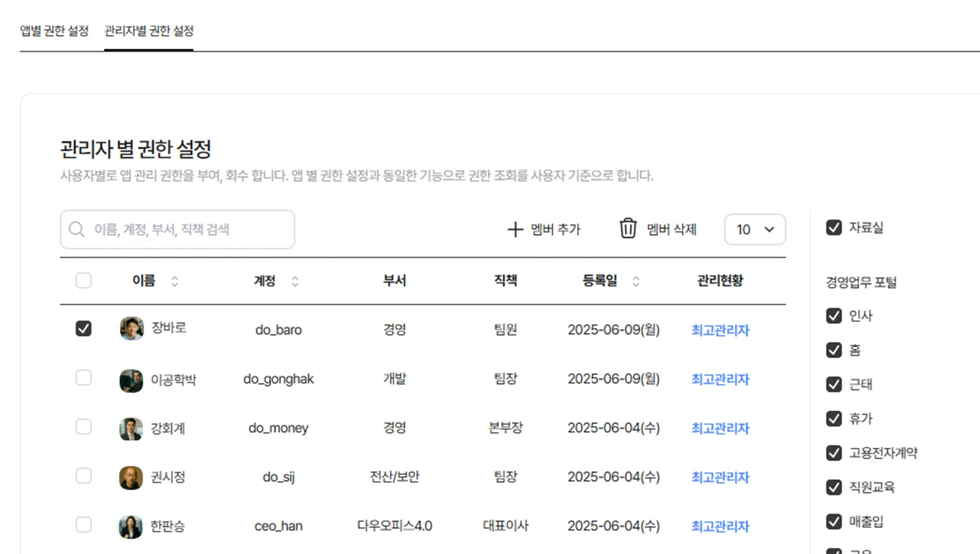Check the select-all checkbox in table header

[83, 280]
